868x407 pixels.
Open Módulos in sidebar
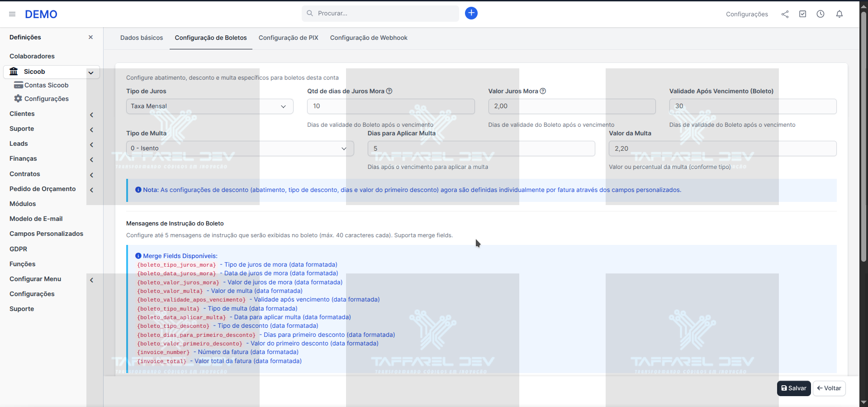(x=23, y=204)
